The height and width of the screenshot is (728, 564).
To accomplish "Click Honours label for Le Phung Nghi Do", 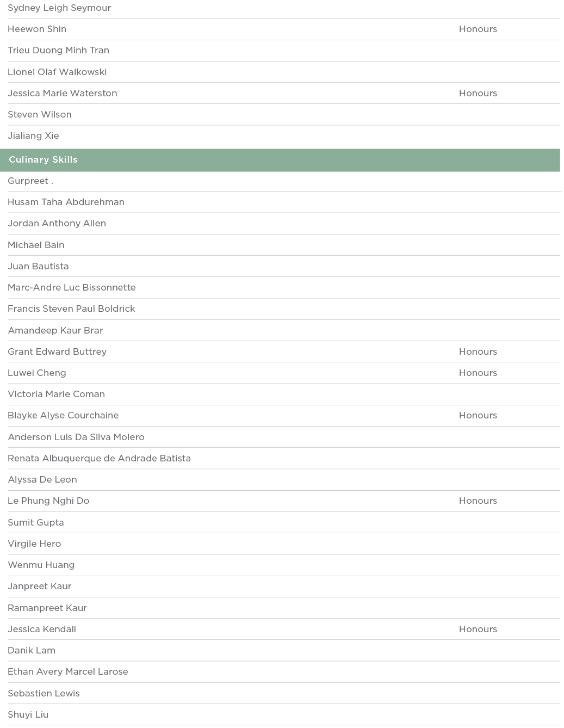I will 478,501.
